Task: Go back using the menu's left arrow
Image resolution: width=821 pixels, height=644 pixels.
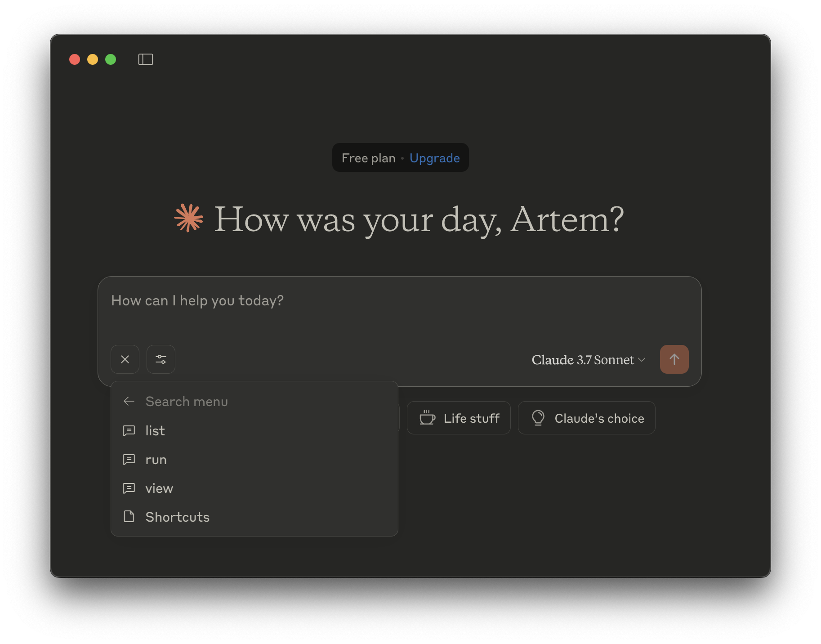Action: pyautogui.click(x=129, y=401)
